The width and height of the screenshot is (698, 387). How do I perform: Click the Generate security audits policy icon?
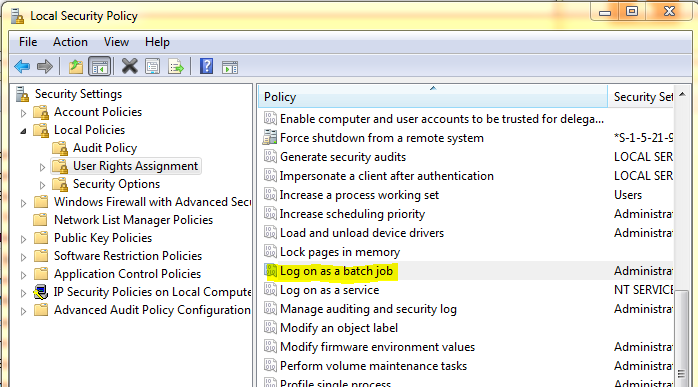(270, 156)
